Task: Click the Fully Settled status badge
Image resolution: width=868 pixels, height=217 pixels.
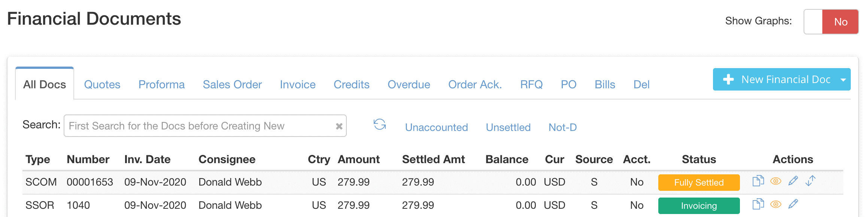Action: [699, 183]
